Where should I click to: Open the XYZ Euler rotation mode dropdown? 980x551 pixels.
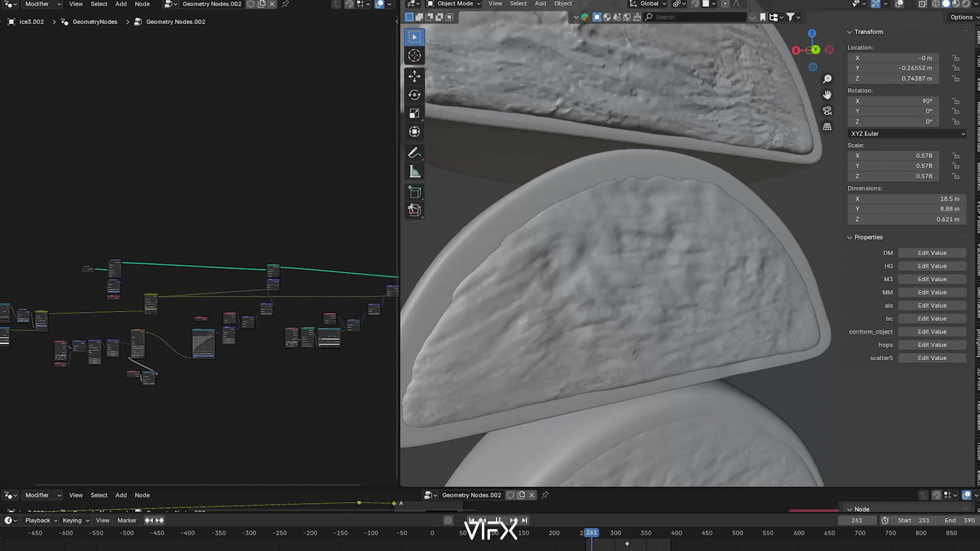(x=907, y=134)
